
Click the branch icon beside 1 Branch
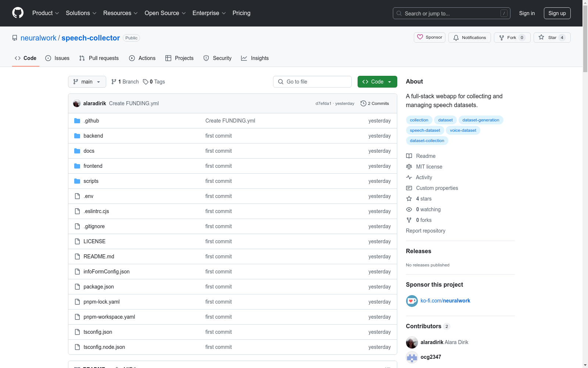click(x=114, y=82)
